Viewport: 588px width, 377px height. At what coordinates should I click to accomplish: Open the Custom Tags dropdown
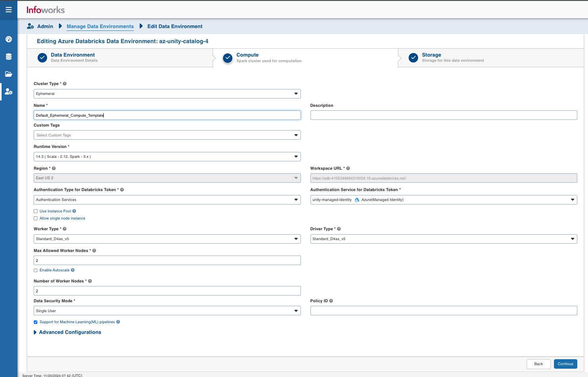167,135
